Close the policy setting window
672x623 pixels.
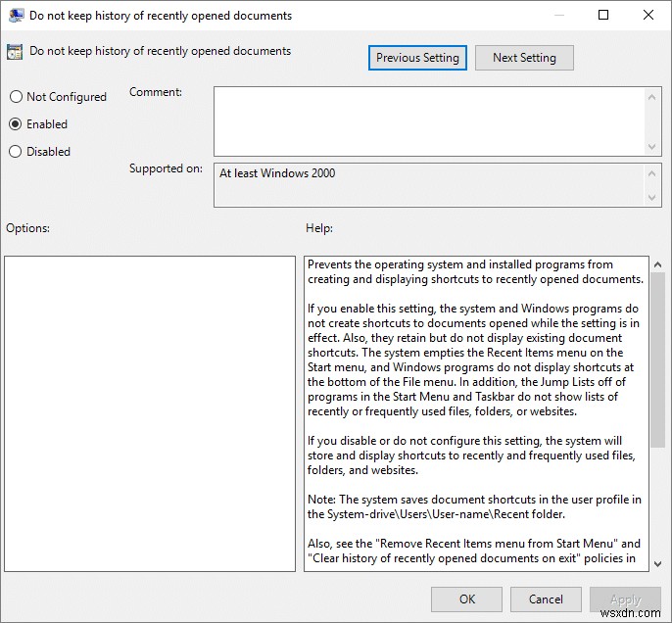coord(648,15)
